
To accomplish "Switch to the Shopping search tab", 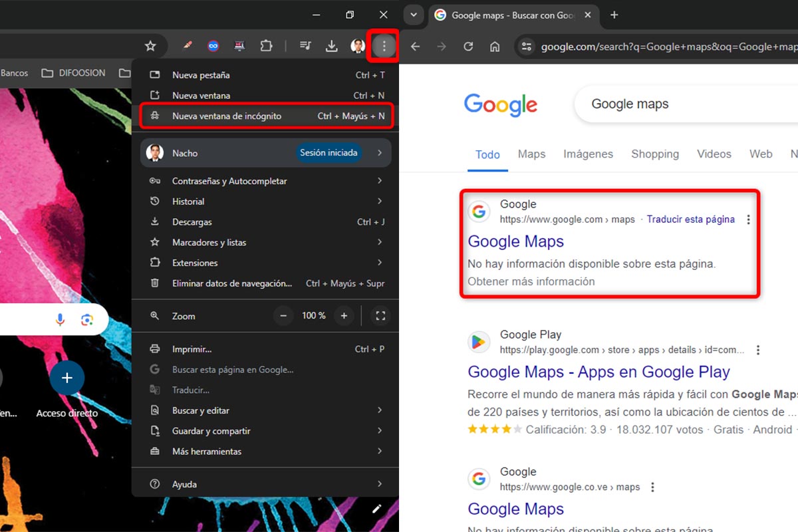I will click(655, 154).
